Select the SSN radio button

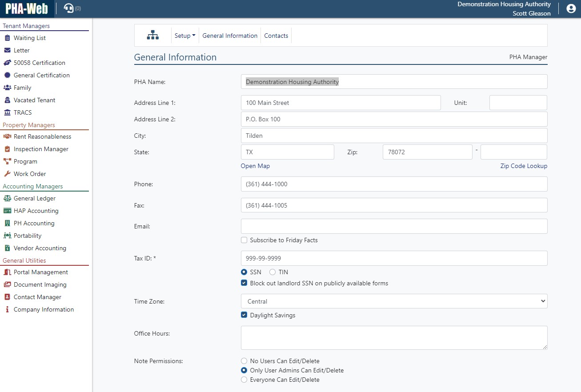(244, 272)
